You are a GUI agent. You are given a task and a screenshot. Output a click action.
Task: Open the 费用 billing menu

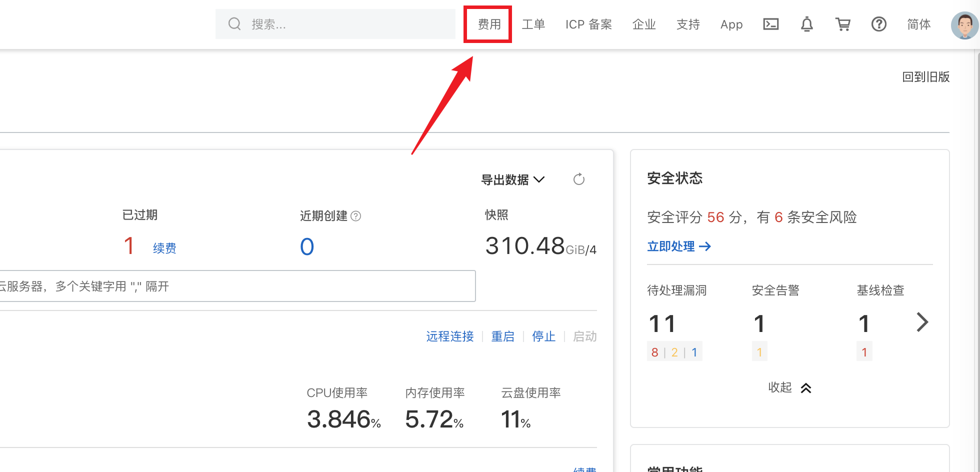click(x=487, y=23)
